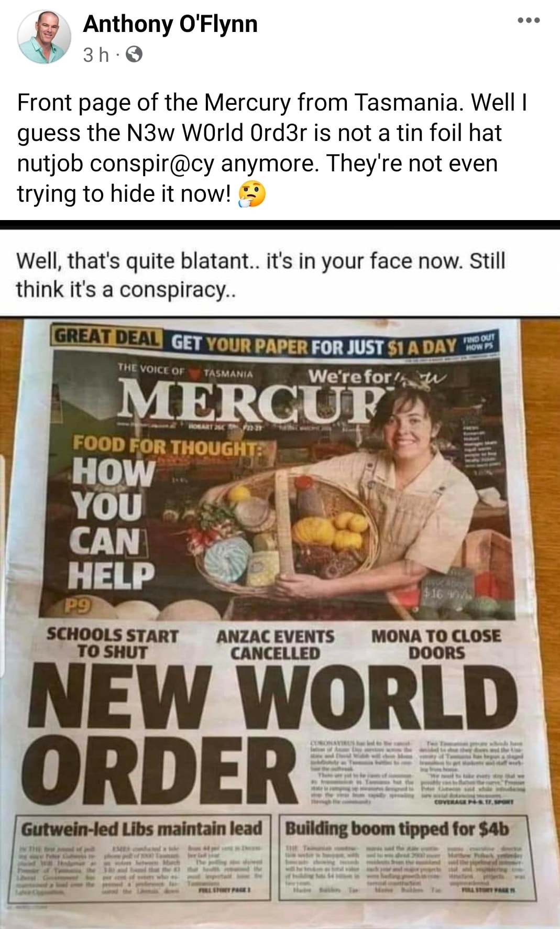Tap the 'SCHOOLS START TO SHUT' subheading

click(x=113, y=644)
